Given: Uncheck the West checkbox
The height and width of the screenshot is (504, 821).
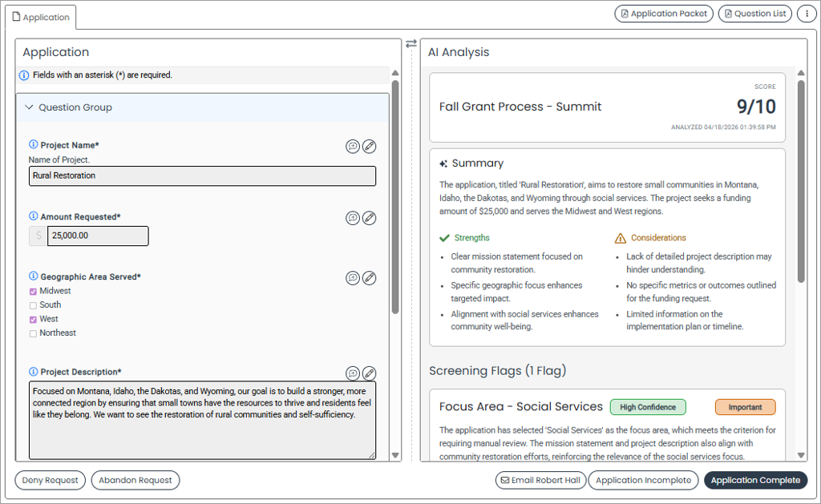Looking at the screenshot, I should (x=33, y=320).
